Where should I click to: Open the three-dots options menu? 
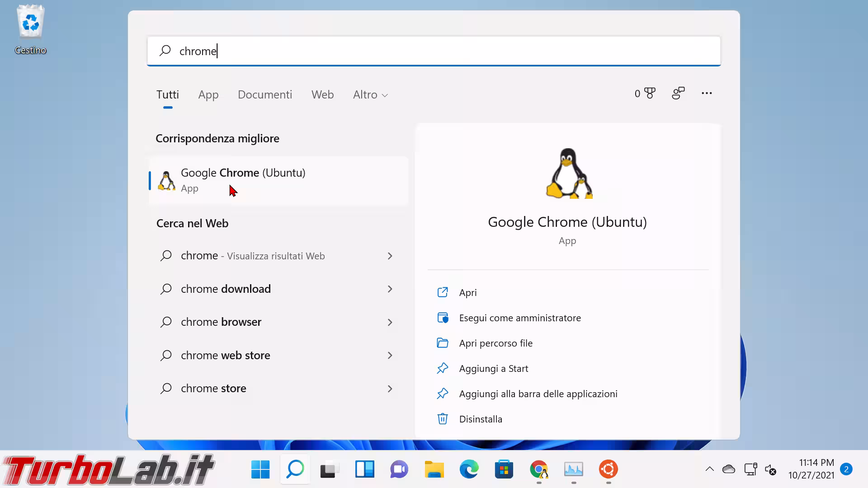(x=707, y=94)
